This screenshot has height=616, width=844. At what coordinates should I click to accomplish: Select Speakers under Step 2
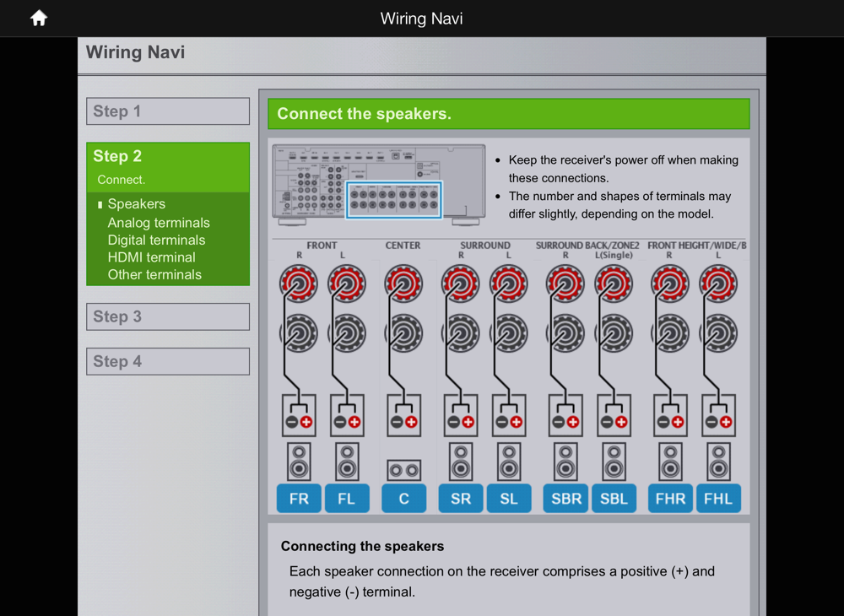tap(136, 204)
